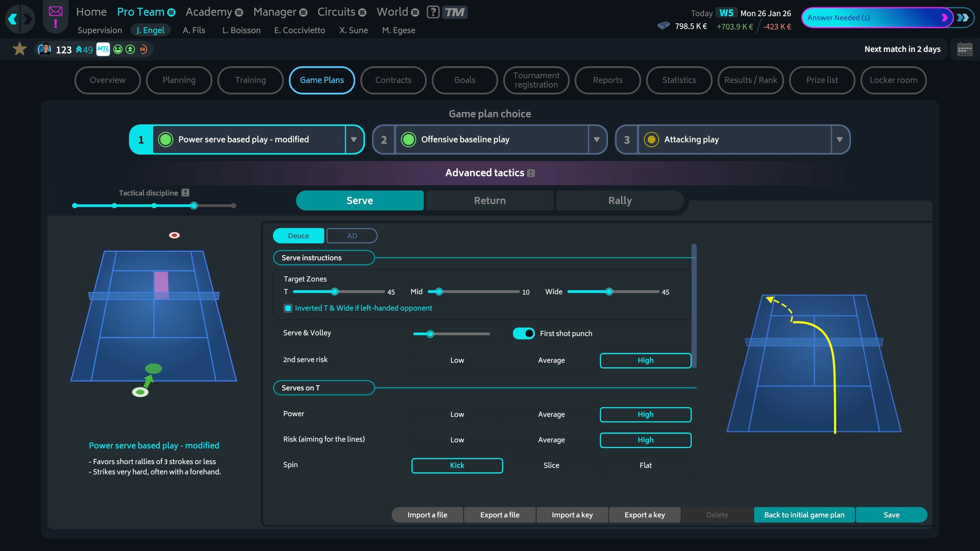
Task: Switch to player A. Fils
Action: click(x=194, y=30)
